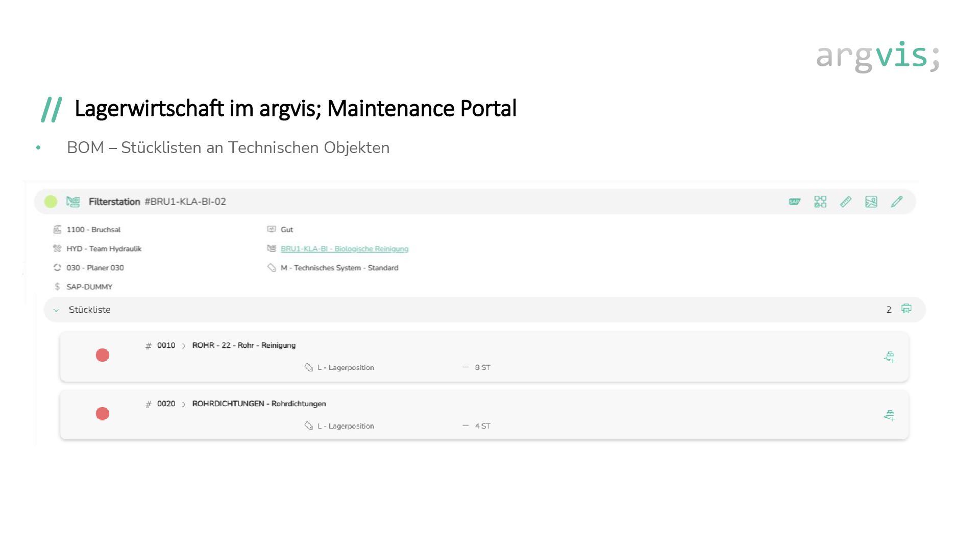Click the object ID #BRU1-KLA-BI-02
Screen dimensions: 980x551
coord(185,202)
